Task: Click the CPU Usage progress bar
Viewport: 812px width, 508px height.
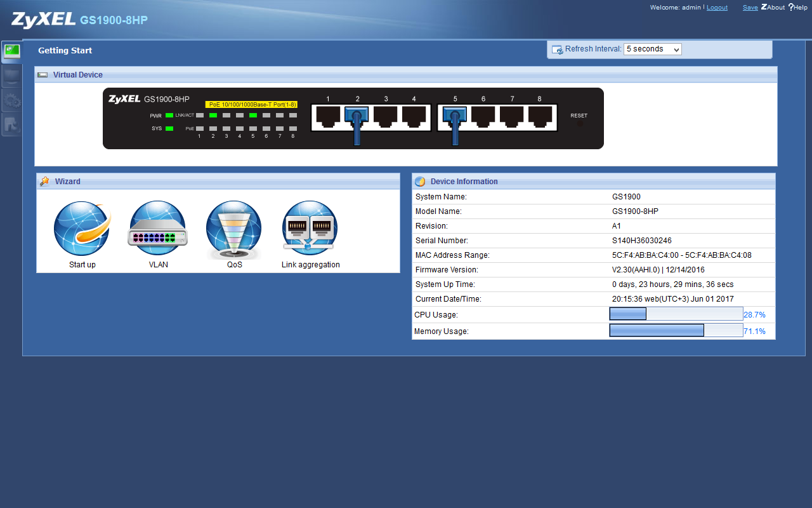Action: pos(676,314)
